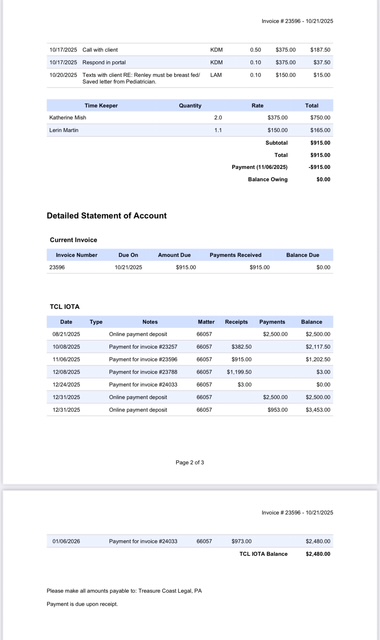Click the "Type" column header
This screenshot has height=640, width=380.
(x=96, y=322)
